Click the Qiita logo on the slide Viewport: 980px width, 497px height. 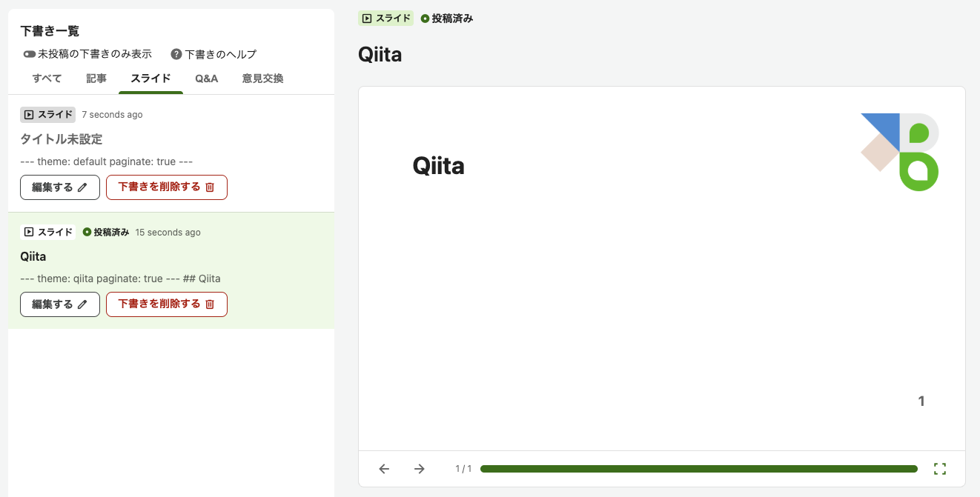click(900, 152)
